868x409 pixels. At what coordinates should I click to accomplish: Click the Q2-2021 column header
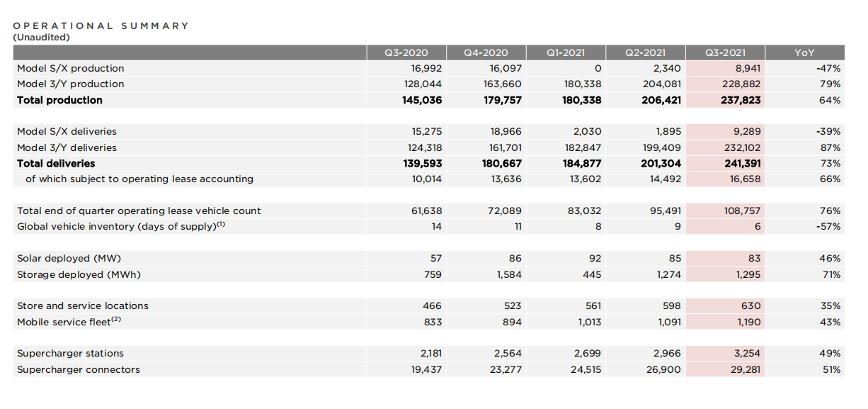(645, 52)
